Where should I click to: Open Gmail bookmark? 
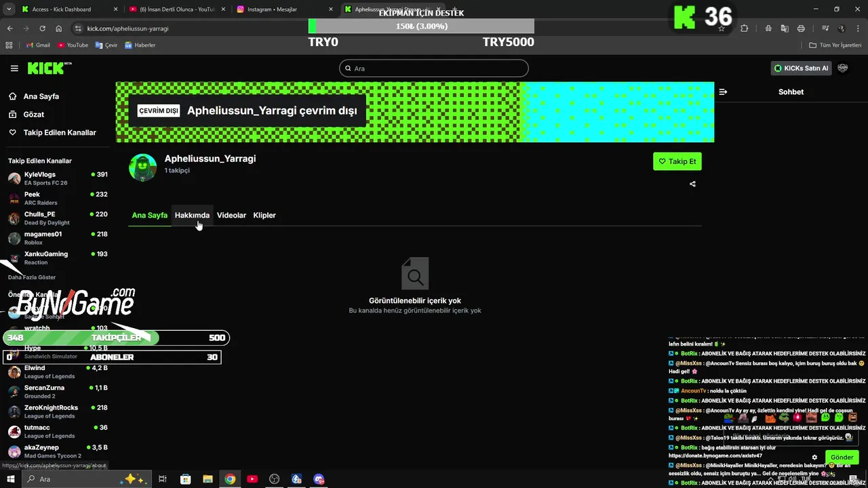click(38, 45)
